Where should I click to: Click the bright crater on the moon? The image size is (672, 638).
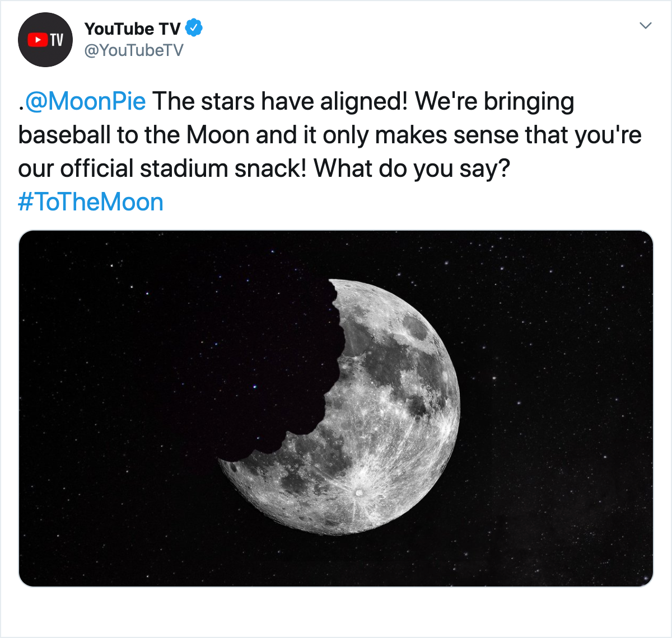tap(358, 492)
